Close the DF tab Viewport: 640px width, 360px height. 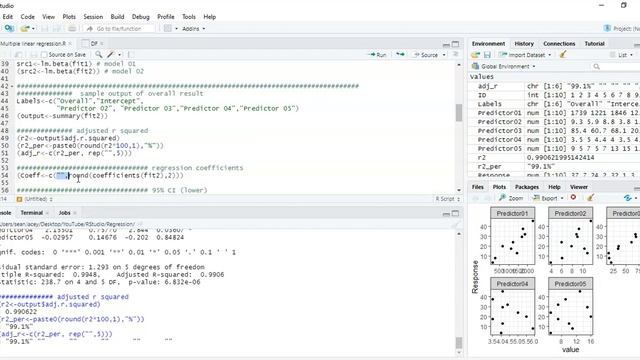tap(102, 43)
